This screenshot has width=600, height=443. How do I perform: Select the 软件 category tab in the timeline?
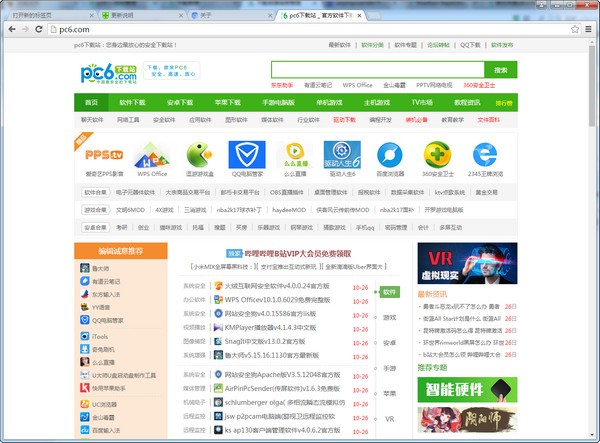pyautogui.click(x=390, y=292)
